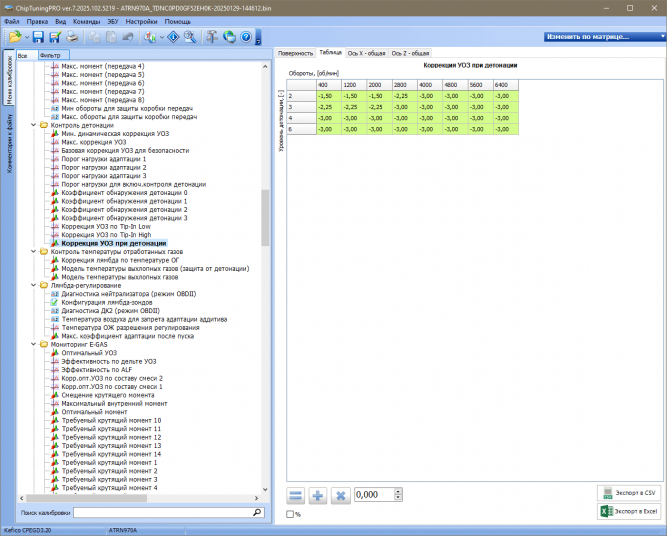667x536 pixels.
Task: Click the paste icon in the toolbar
Action: (111, 37)
